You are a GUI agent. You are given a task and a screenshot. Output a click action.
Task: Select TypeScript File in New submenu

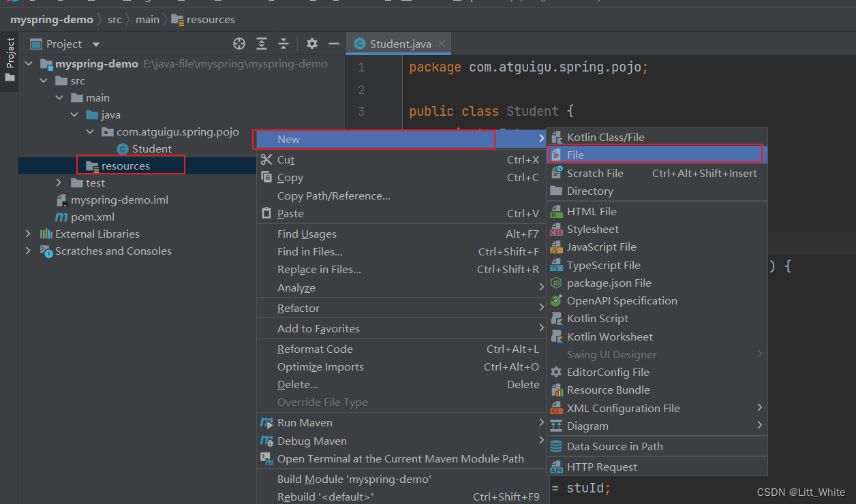[x=658, y=266]
